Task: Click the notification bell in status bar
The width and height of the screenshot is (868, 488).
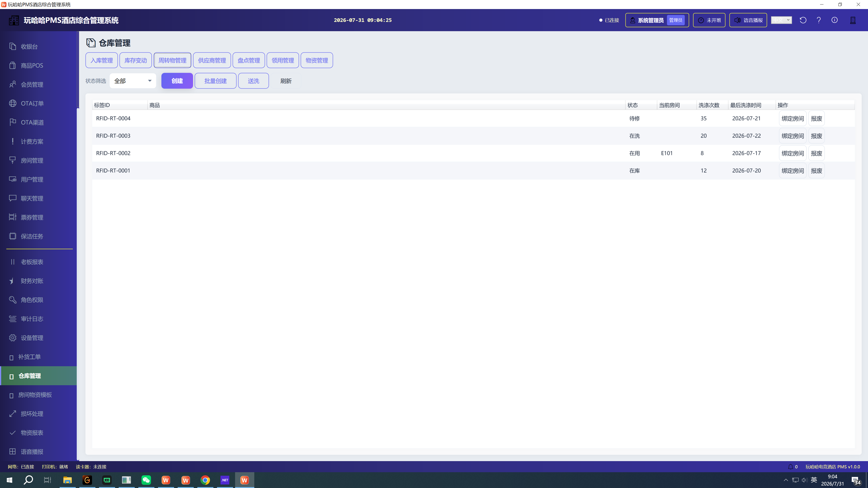Action: coord(790,467)
